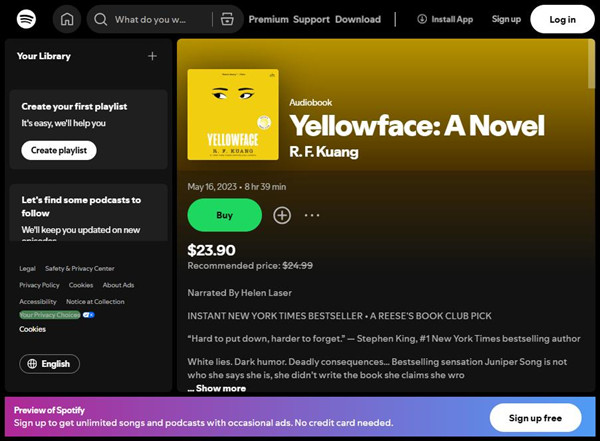Click the 'Yellowface: A Novel' title
Screen dimensions: 600x441
coord(417,126)
